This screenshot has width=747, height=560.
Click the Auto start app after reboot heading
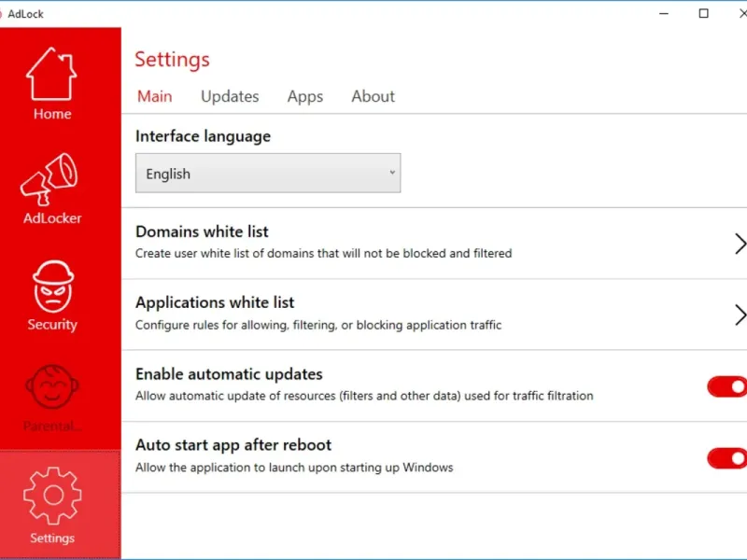click(233, 445)
